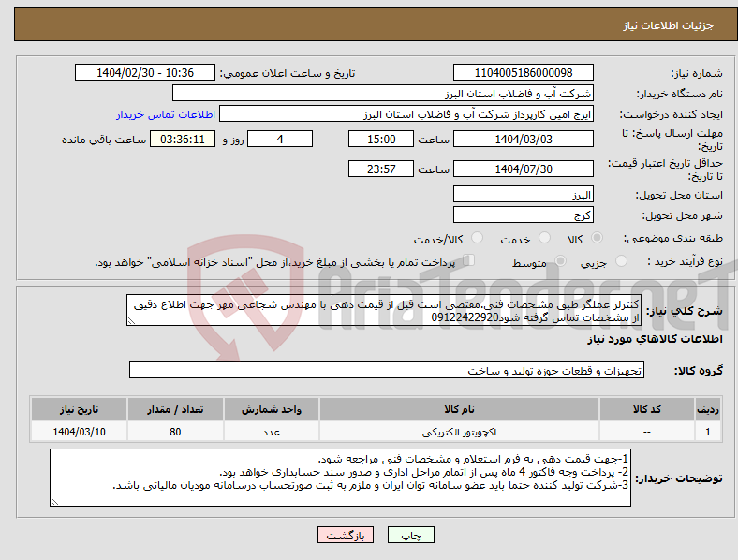738x560 pixels.
Task: Click the چاپ (print) button
Action: 410,535
